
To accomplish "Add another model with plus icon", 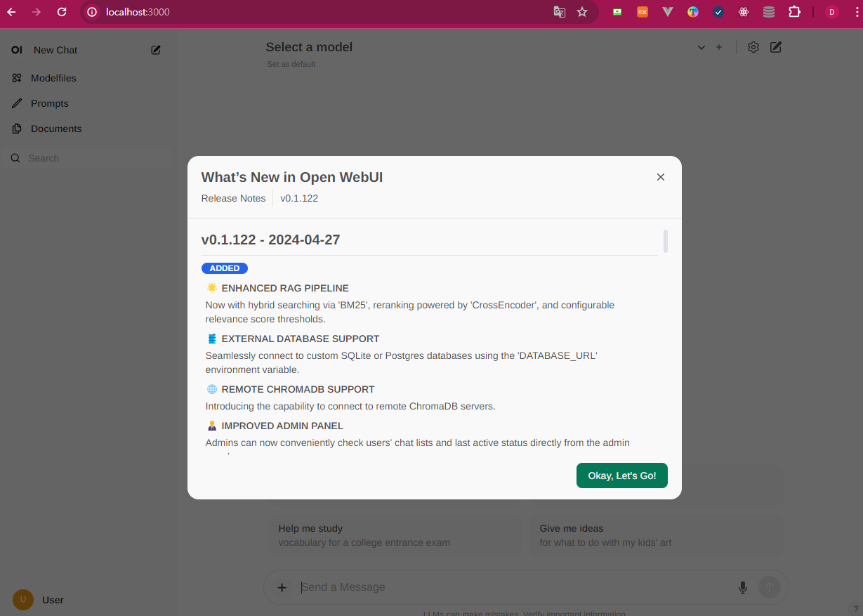I will (x=719, y=47).
